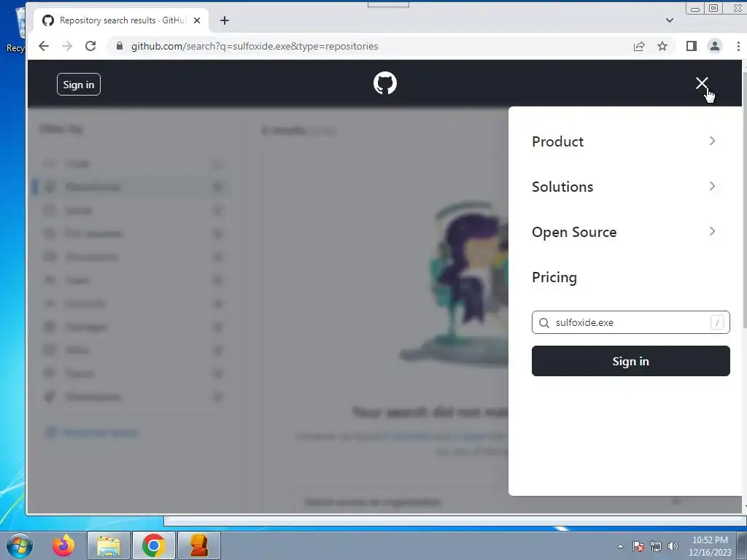Click the volume icon in system tray

[673, 546]
